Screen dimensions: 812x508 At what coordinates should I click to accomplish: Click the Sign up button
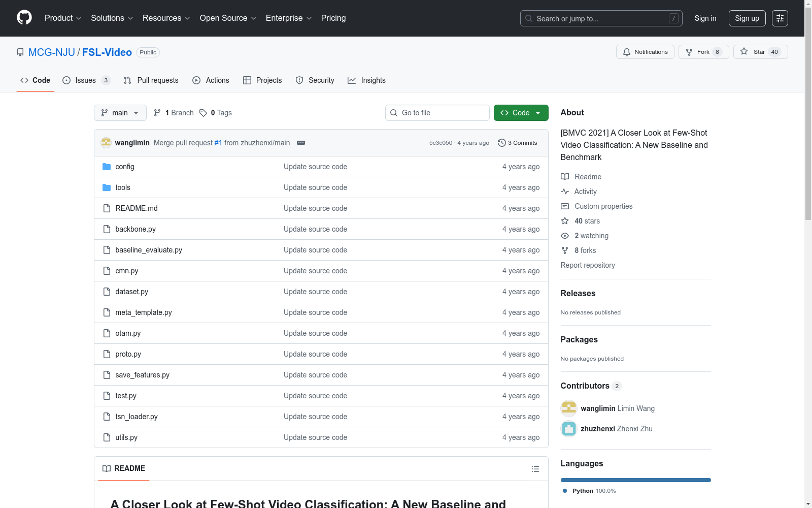pyautogui.click(x=747, y=18)
